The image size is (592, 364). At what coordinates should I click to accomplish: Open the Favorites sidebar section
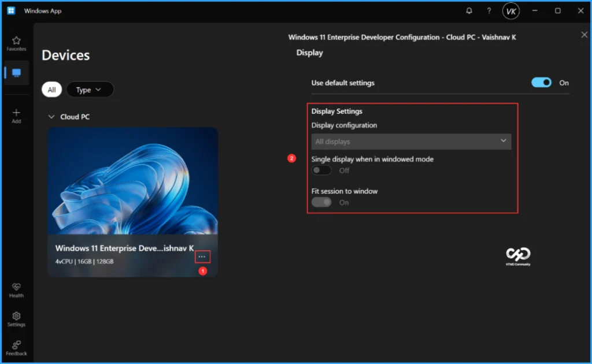coord(16,43)
